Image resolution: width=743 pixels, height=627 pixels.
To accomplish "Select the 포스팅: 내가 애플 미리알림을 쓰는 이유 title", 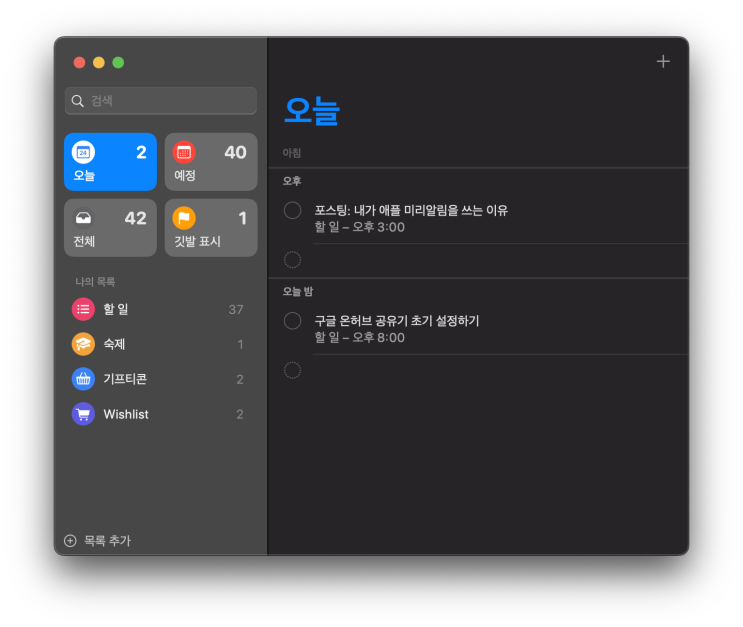I will [x=411, y=210].
